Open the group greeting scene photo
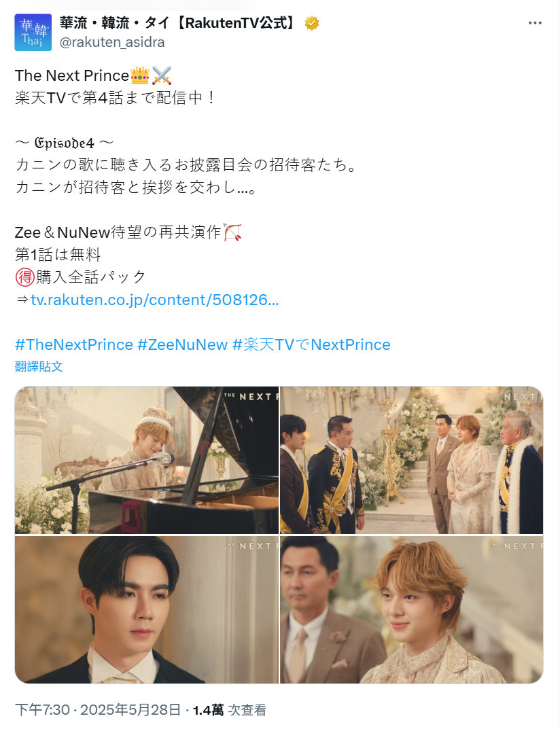560x729 pixels. (x=412, y=460)
